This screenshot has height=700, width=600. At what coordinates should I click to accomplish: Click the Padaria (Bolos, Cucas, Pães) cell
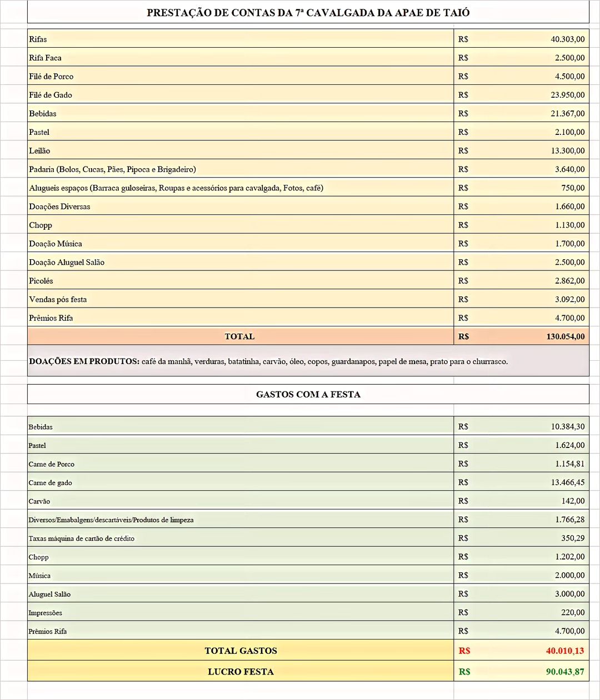[241, 169]
